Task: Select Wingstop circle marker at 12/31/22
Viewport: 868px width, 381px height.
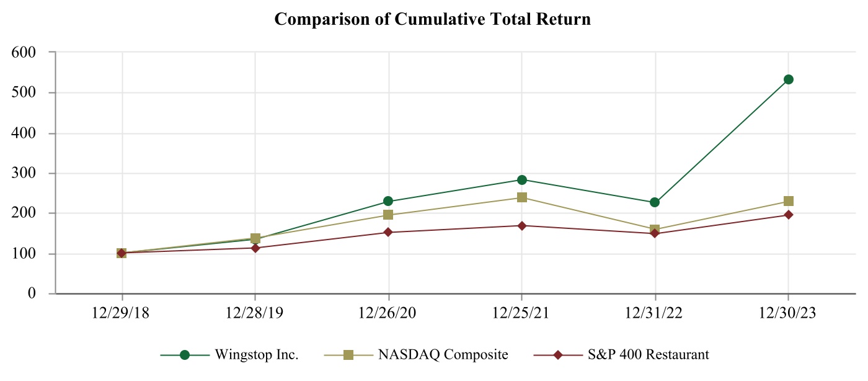Action: (x=655, y=202)
